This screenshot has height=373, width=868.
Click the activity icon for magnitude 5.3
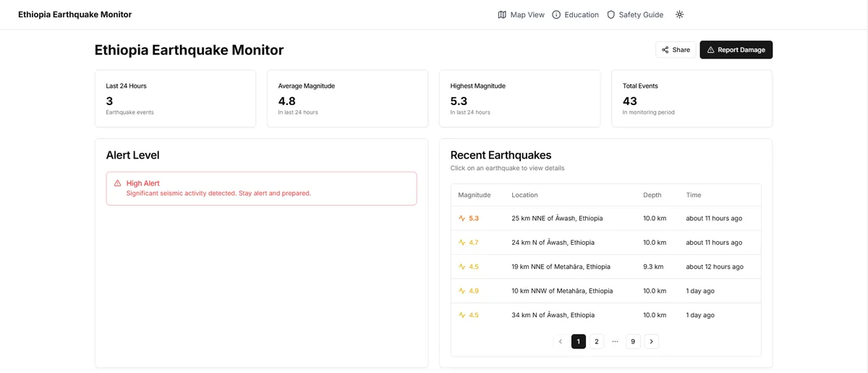click(462, 218)
